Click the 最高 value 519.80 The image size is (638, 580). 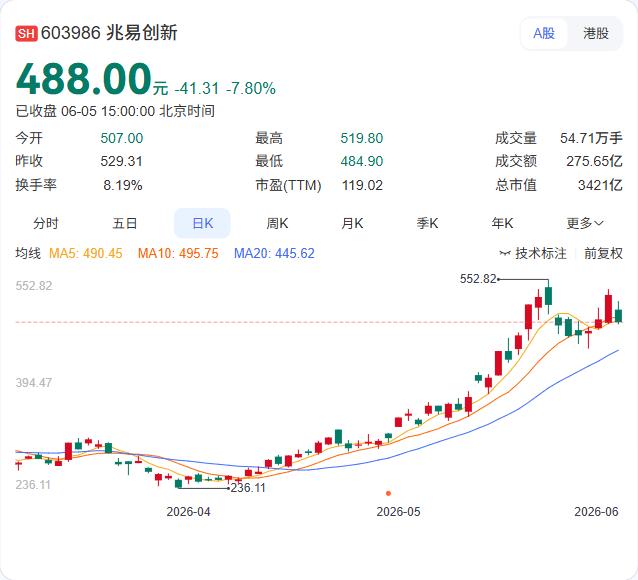click(362, 138)
